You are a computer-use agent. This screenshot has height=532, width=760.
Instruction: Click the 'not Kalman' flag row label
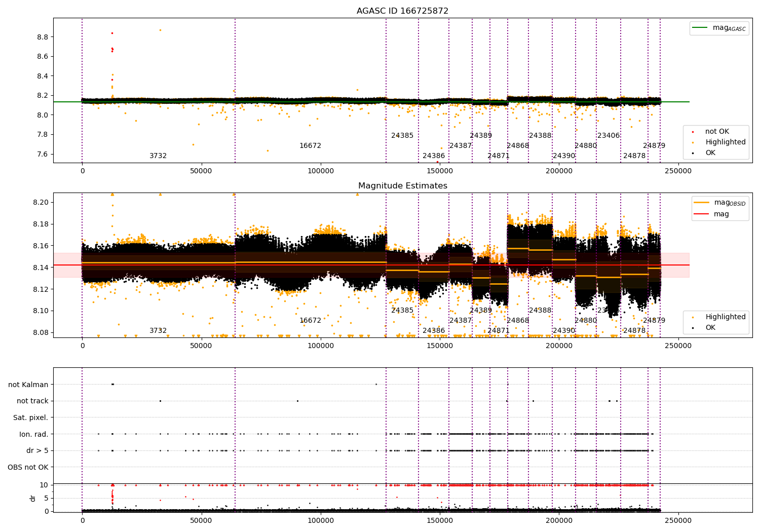[x=28, y=385]
